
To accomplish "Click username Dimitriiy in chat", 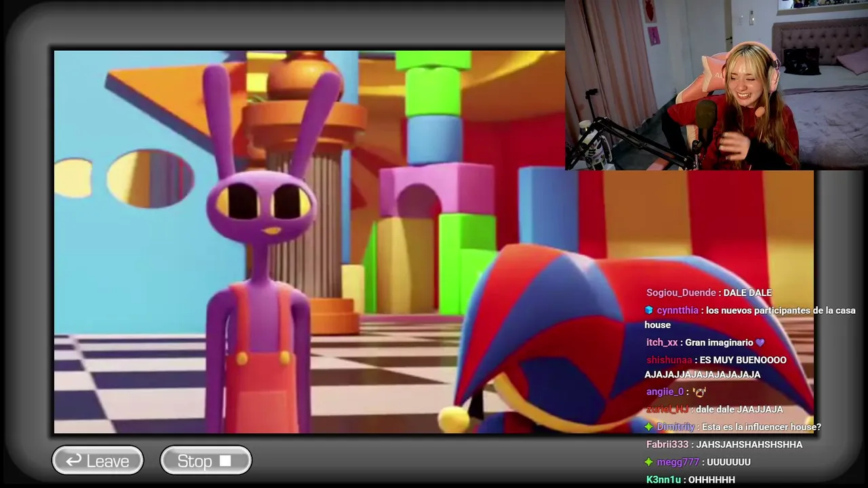I will (x=675, y=427).
